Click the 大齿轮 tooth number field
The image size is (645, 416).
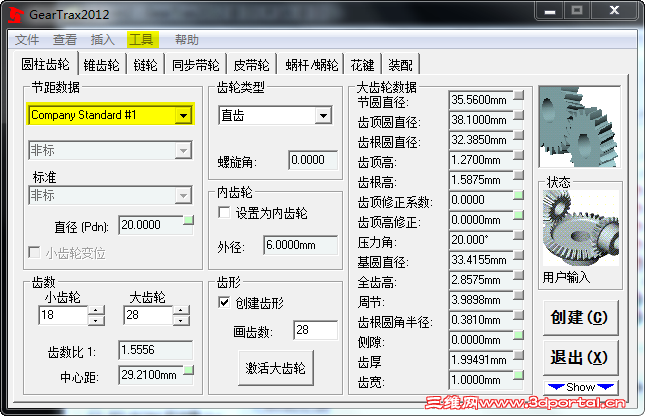tap(148, 315)
